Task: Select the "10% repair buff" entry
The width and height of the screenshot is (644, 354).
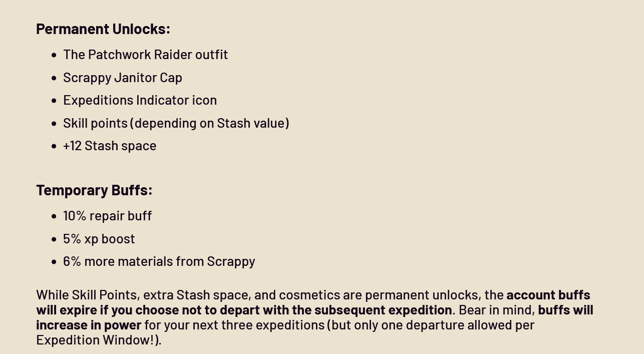Action: click(x=107, y=216)
